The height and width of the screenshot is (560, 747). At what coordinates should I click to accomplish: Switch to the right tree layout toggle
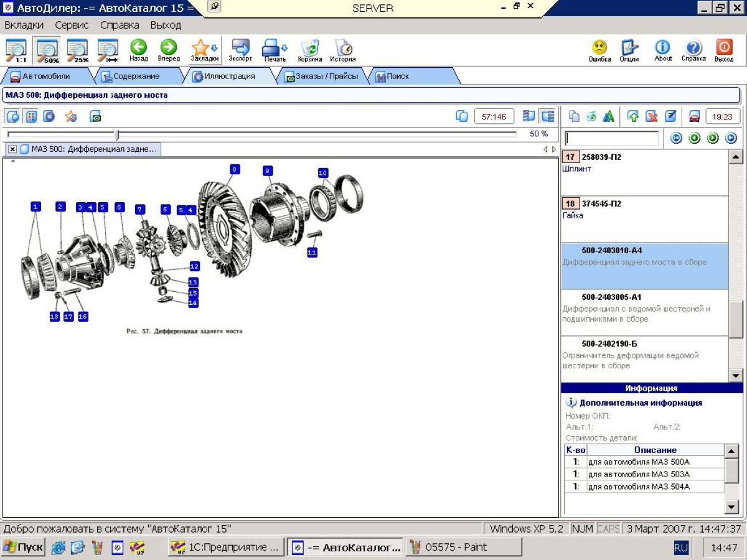(547, 116)
